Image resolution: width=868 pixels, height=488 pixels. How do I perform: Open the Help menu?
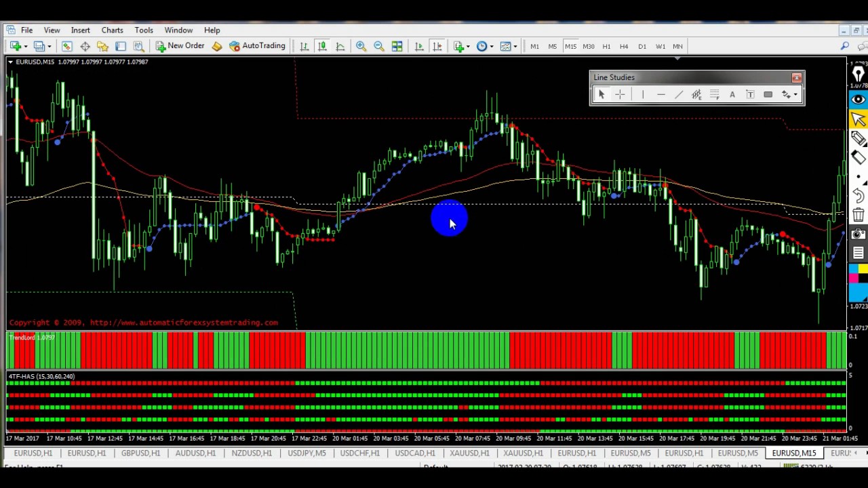(212, 30)
